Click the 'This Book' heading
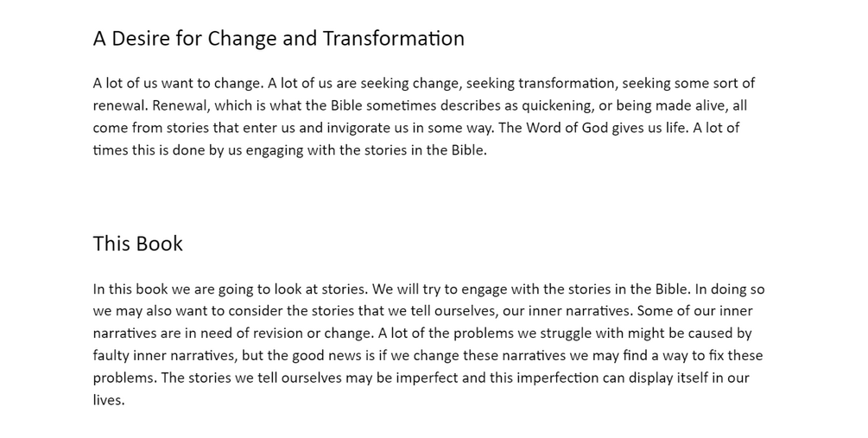 click(x=138, y=244)
